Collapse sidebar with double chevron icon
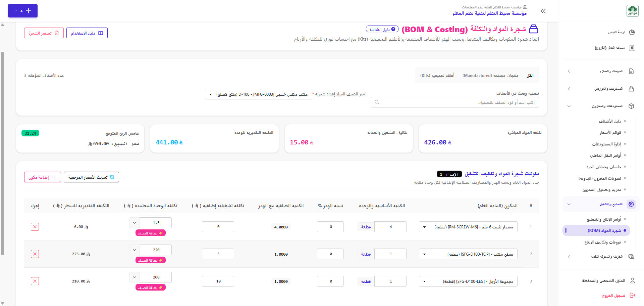Image resolution: width=644 pixels, height=306 pixels. coord(543,11)
